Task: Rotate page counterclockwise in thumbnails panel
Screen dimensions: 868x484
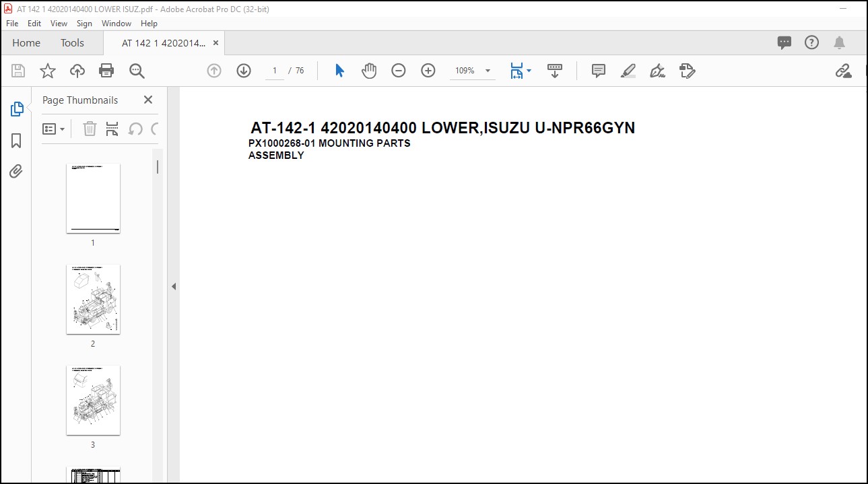Action: click(135, 129)
